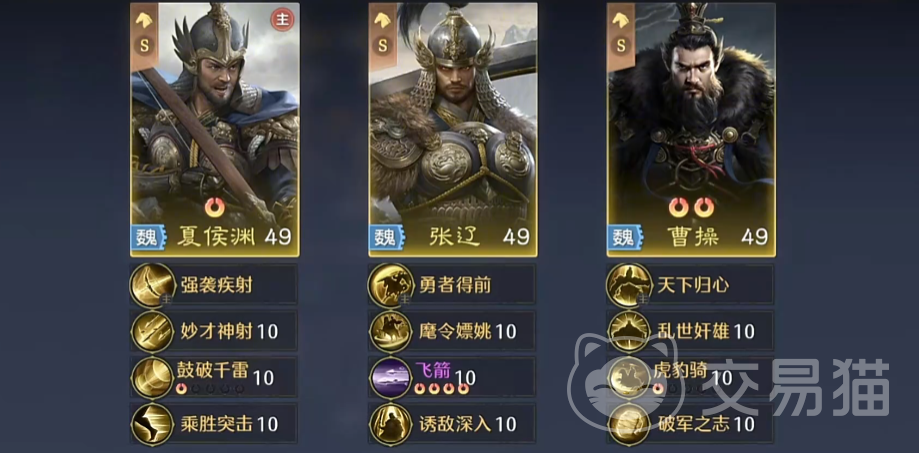Tap the 乘胜突击 skill icon
The image size is (919, 453).
pyautogui.click(x=152, y=423)
